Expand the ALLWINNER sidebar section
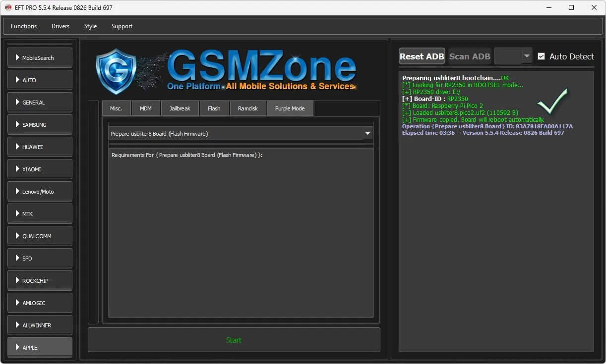Screen dimensions: 606x364 [40, 325]
